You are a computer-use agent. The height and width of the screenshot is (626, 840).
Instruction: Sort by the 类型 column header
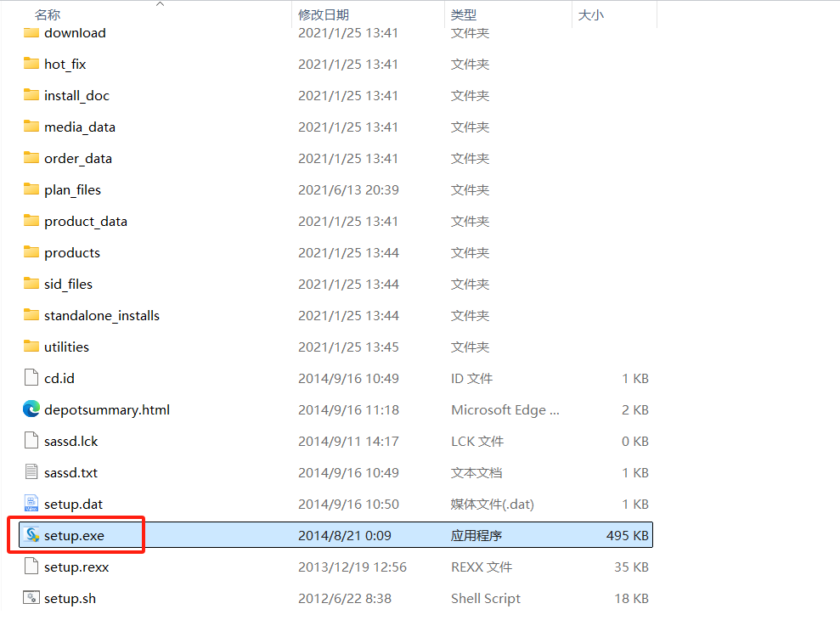464,15
